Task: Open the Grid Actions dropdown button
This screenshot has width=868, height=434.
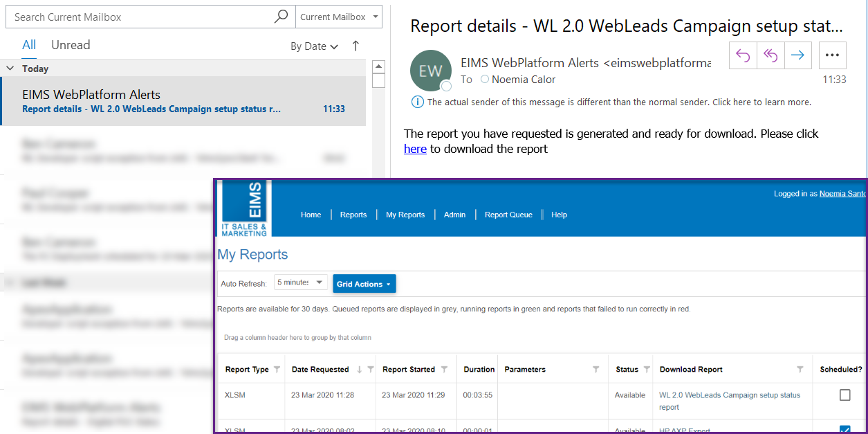Action: tap(364, 284)
